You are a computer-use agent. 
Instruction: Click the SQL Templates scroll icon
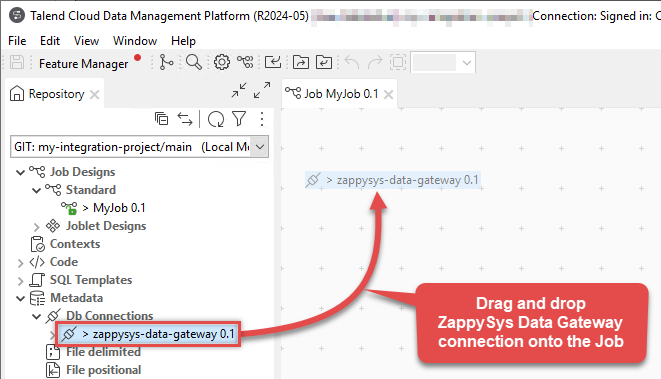[37, 280]
